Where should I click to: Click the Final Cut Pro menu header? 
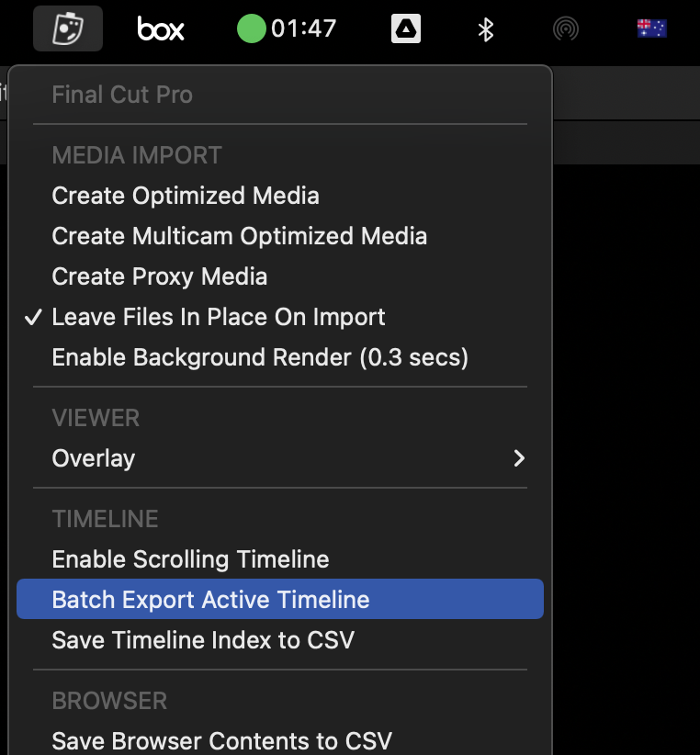[122, 95]
